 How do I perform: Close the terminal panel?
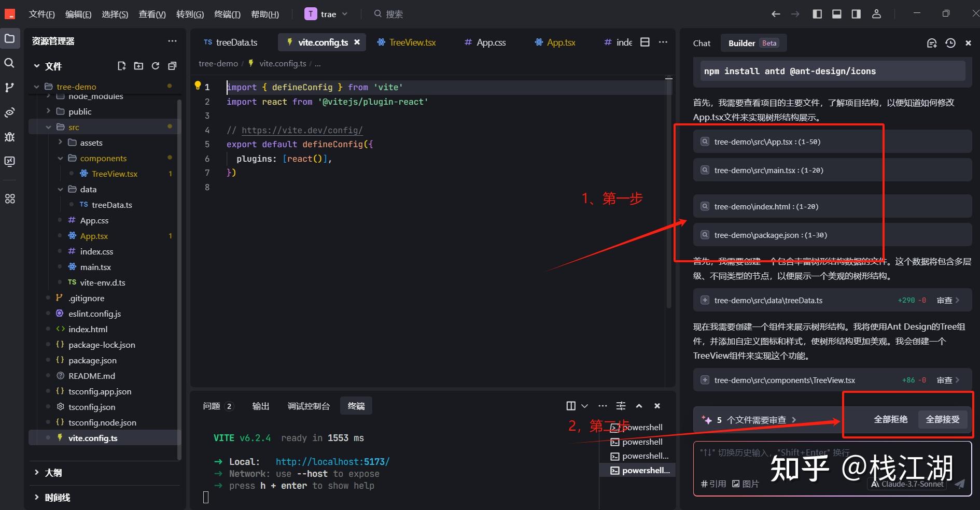point(657,406)
